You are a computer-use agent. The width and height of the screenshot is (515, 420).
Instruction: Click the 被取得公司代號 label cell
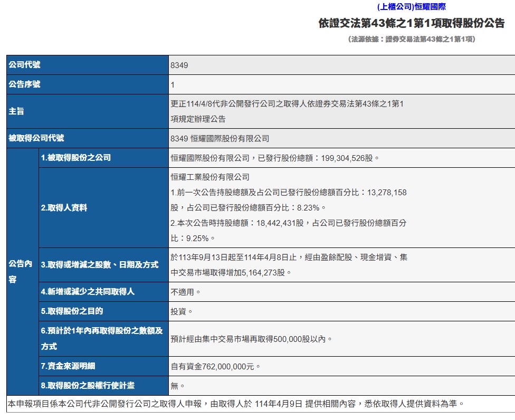[x=88, y=138]
